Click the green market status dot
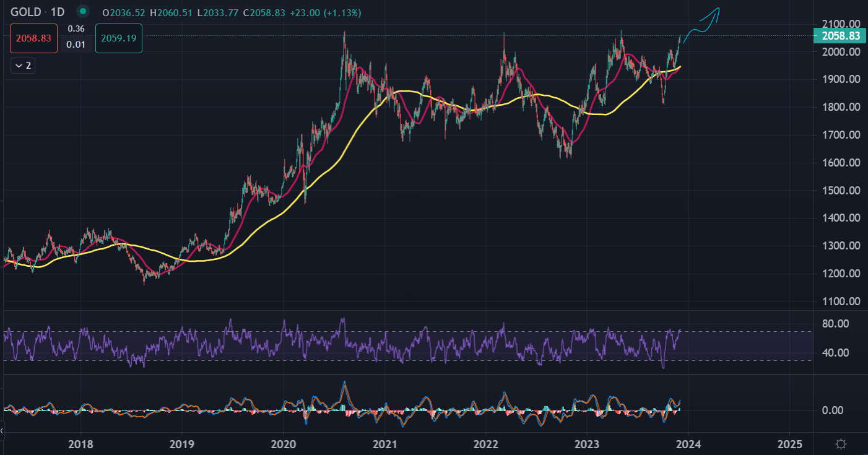The image size is (868, 455). click(x=82, y=12)
